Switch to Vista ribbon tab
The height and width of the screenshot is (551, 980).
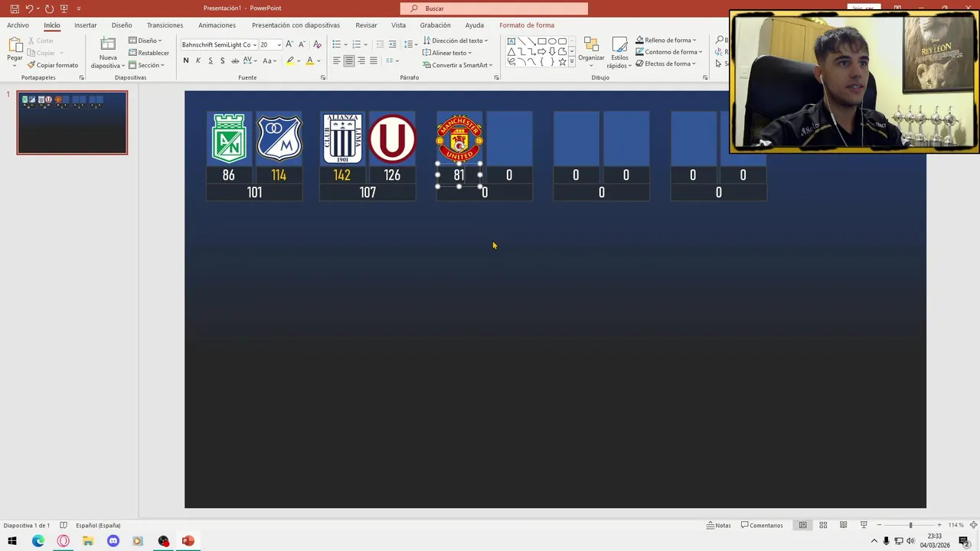399,25
